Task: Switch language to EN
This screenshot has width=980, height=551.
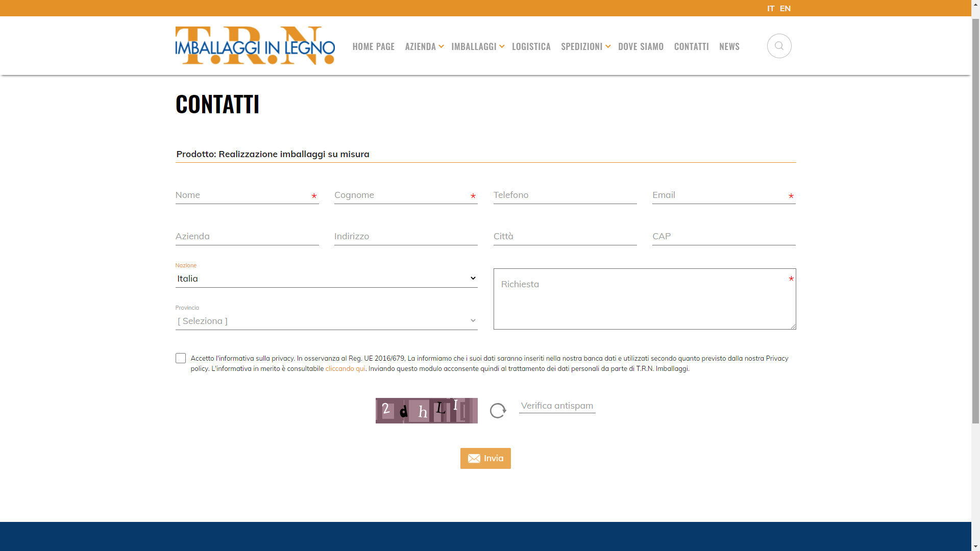Action: [x=785, y=8]
